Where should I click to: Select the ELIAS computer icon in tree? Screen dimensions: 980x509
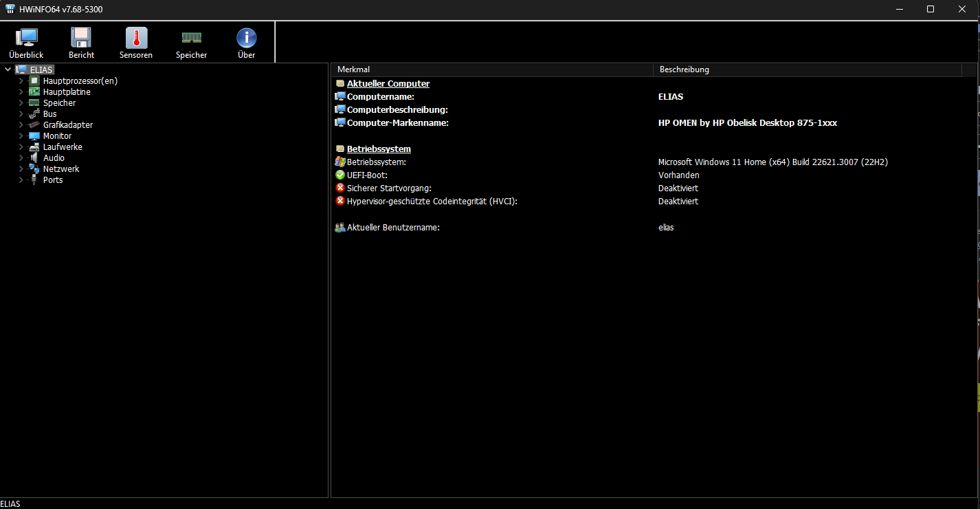point(21,69)
